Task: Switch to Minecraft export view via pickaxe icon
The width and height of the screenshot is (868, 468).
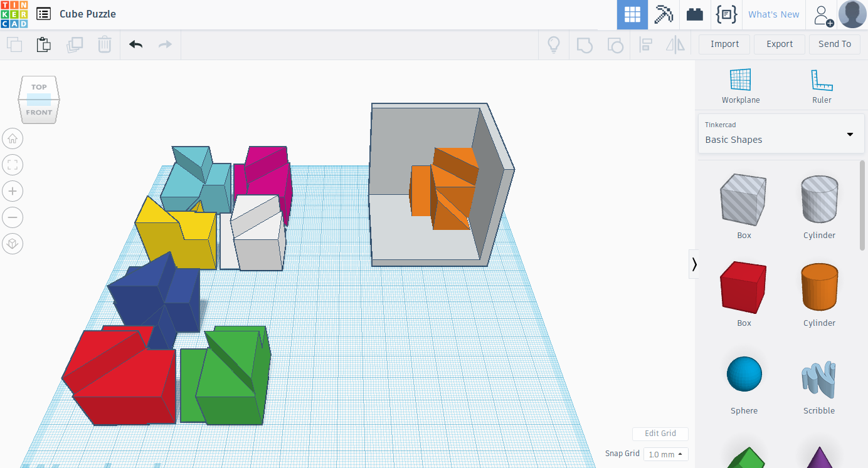Action: 664,14
